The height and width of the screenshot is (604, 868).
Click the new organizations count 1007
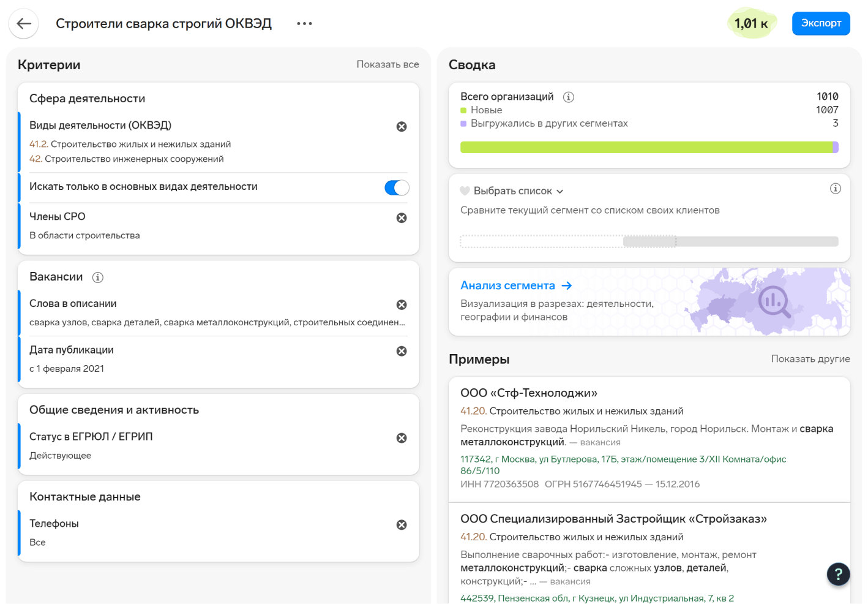(x=827, y=110)
